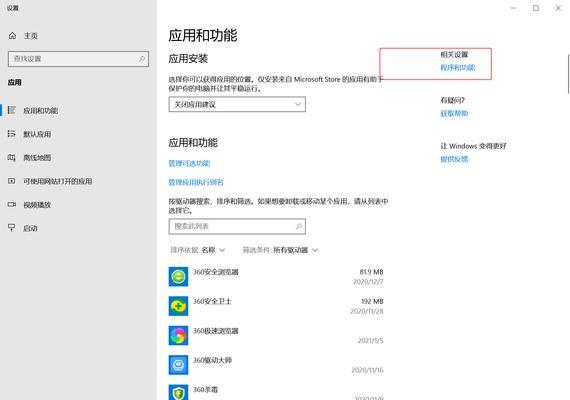Select the 360安全浏览器 list entry name
Screen dimensions: 570x400
click(216, 272)
